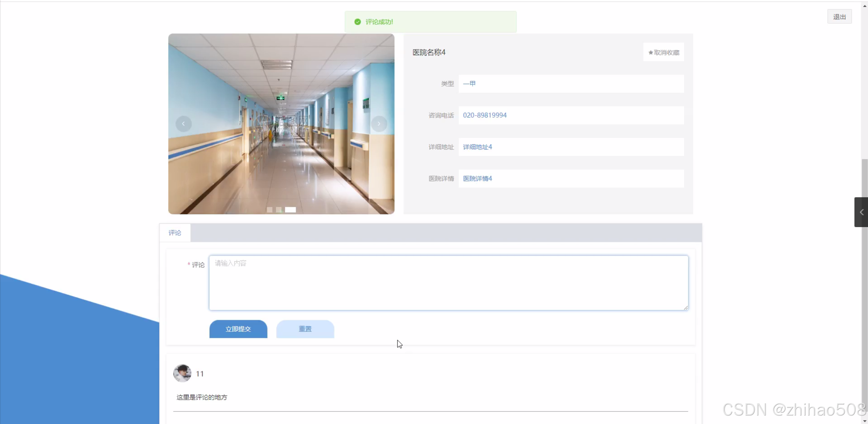This screenshot has height=424, width=868.
Task: Focus the comment textarea input
Action: pos(448,283)
